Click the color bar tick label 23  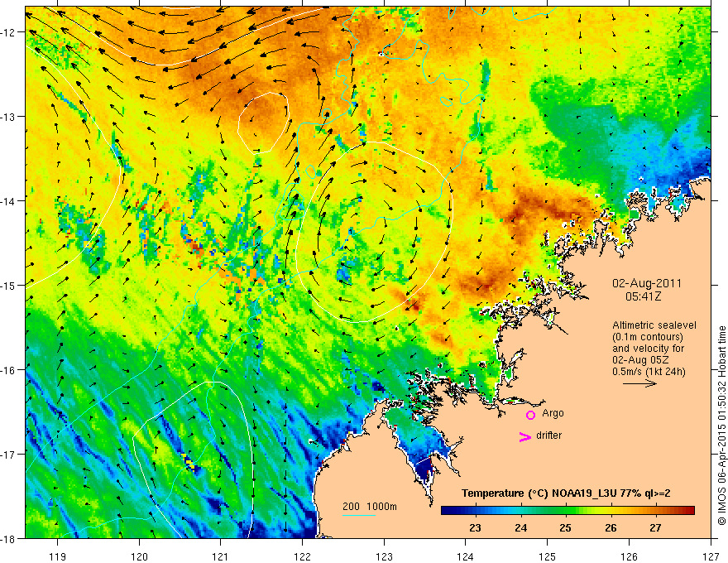(x=475, y=528)
